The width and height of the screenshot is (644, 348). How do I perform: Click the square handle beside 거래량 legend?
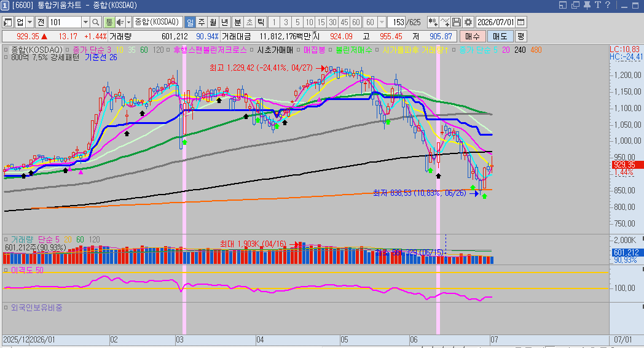pos(6,239)
